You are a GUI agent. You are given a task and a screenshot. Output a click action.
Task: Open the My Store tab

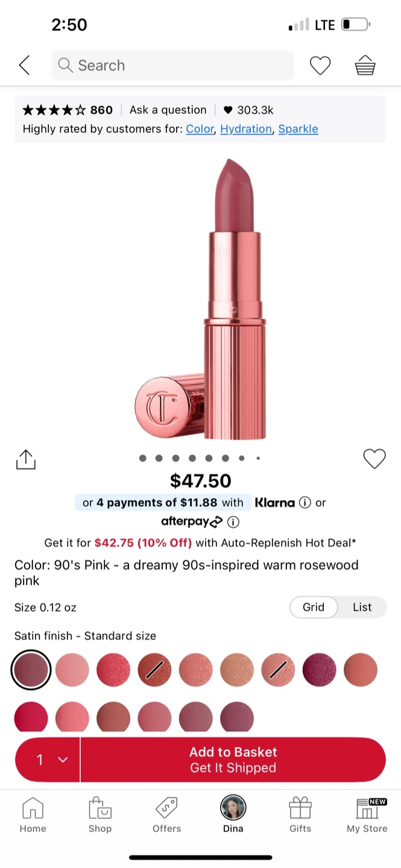coord(367,815)
